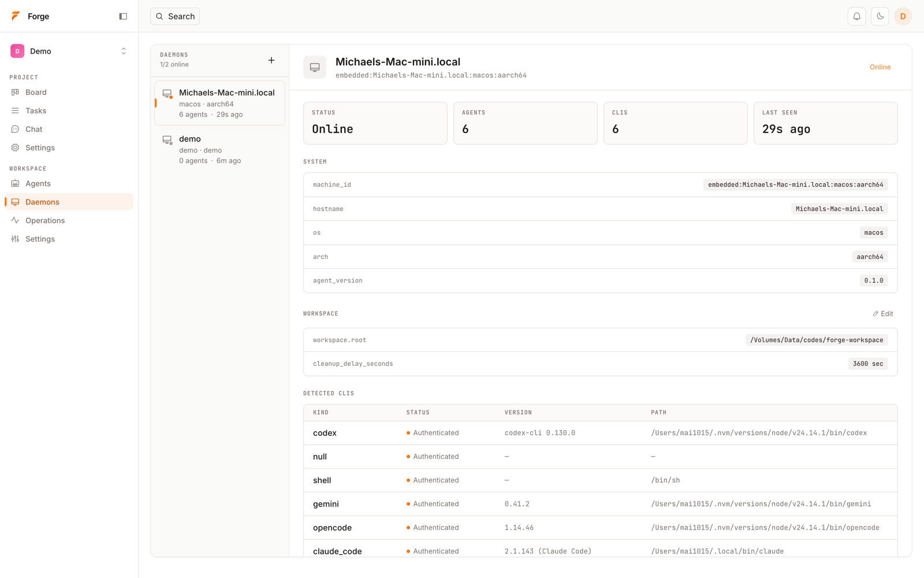Click the codex CLI row name
924x578 pixels.
tap(325, 433)
